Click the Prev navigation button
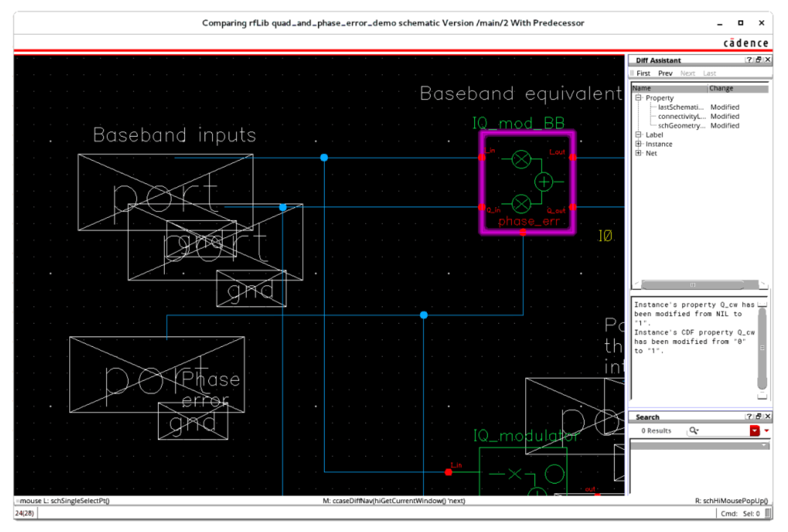Viewport: 788px width, 532px height. click(x=665, y=73)
